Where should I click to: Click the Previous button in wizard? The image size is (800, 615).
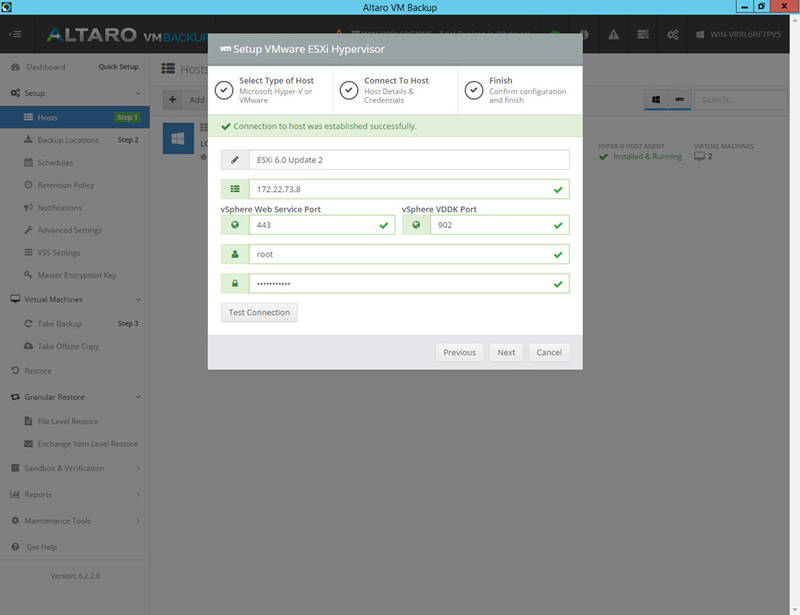(459, 352)
